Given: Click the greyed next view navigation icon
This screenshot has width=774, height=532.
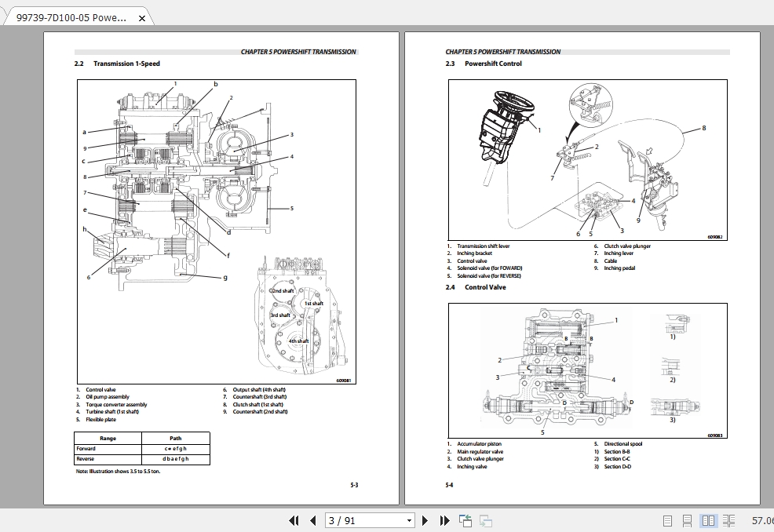Looking at the screenshot, I should tap(486, 521).
